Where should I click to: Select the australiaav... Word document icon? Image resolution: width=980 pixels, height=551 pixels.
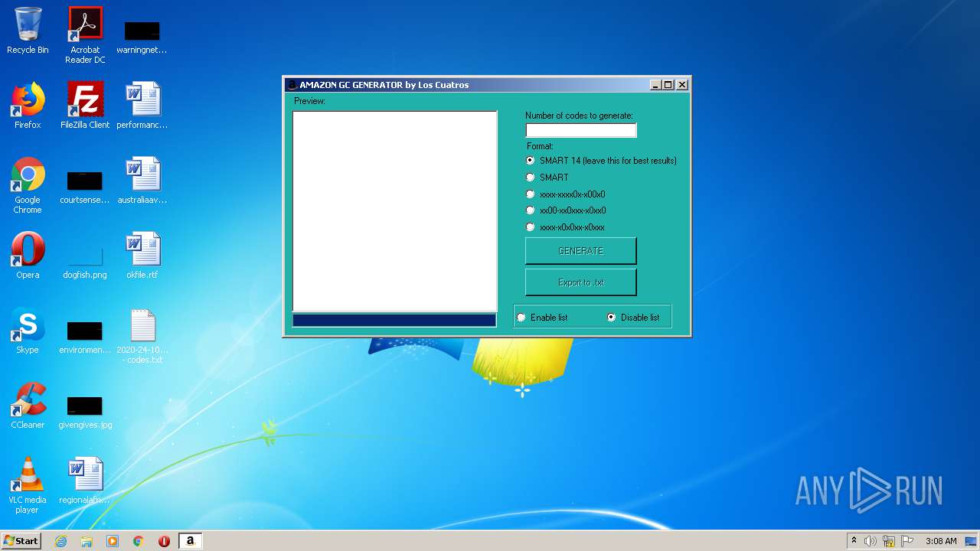(x=142, y=181)
